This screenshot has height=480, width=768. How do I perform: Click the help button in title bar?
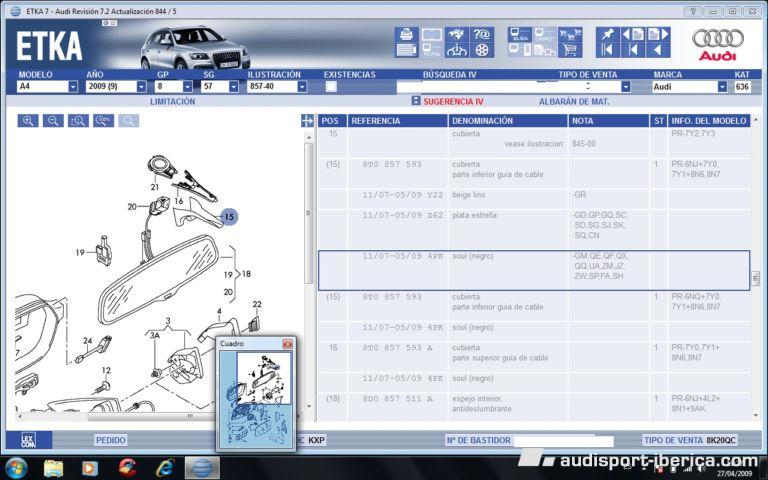(x=693, y=11)
